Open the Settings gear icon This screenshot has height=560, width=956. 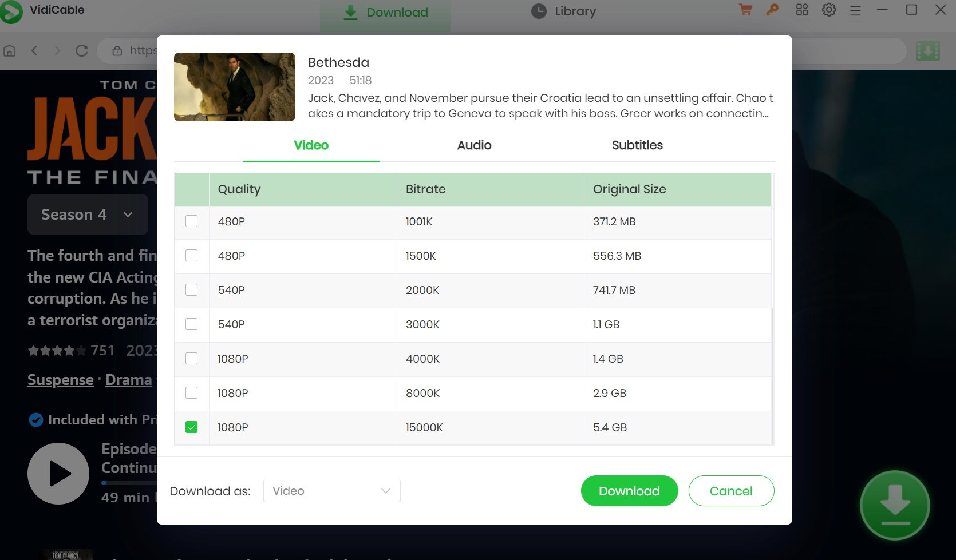tap(829, 10)
